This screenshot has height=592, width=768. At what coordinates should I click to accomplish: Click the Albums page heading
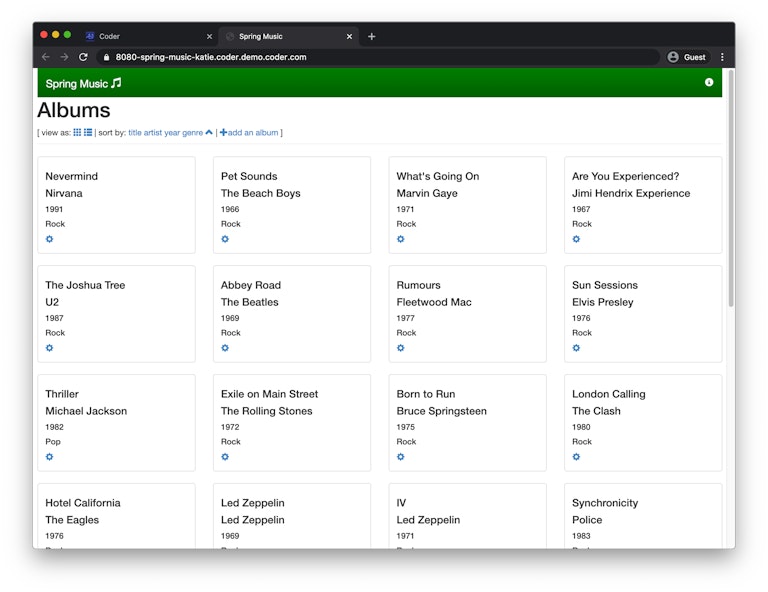click(74, 110)
